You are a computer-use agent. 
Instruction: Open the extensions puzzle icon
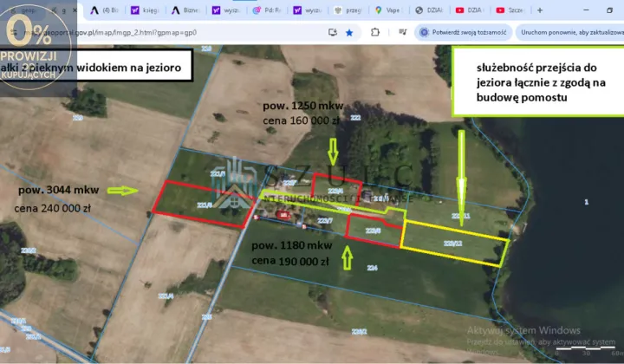pos(375,32)
